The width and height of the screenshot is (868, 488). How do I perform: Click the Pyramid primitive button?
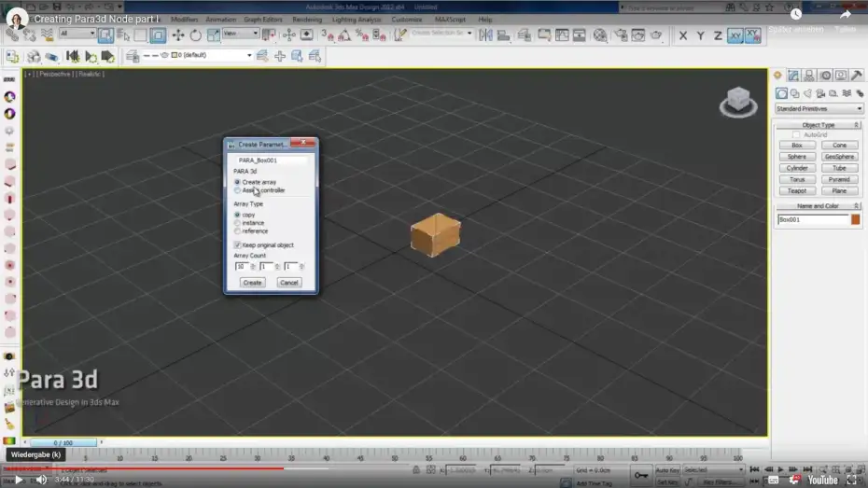point(839,179)
